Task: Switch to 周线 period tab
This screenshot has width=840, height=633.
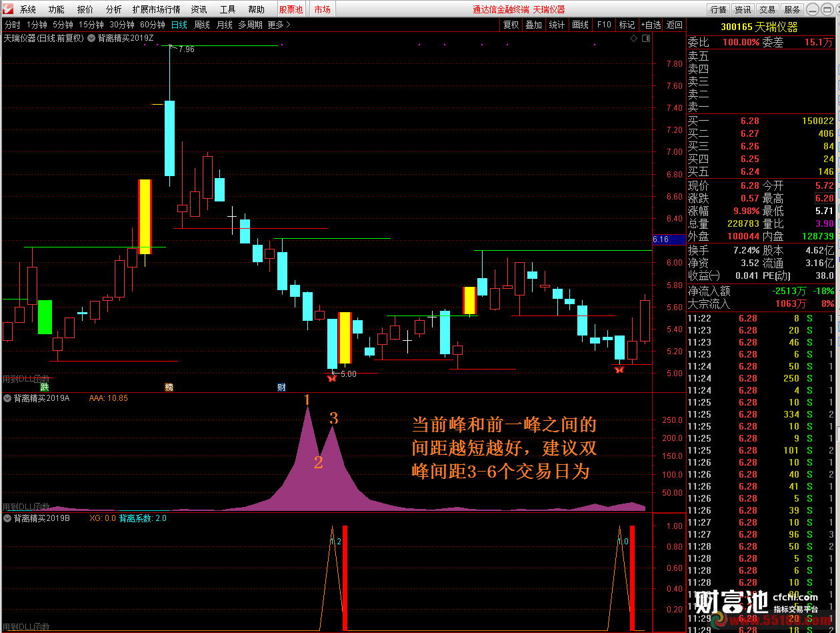Action: (x=202, y=25)
